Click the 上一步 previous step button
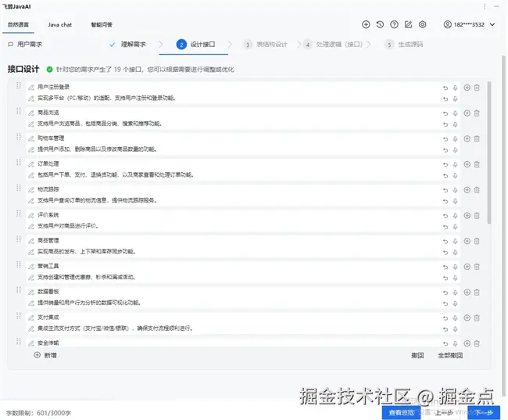This screenshot has height=420, width=508. click(444, 412)
